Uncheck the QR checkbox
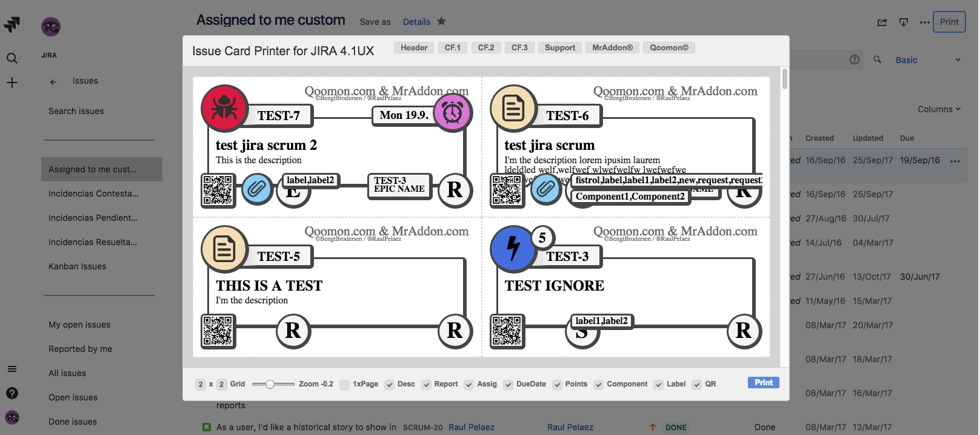 tap(697, 385)
